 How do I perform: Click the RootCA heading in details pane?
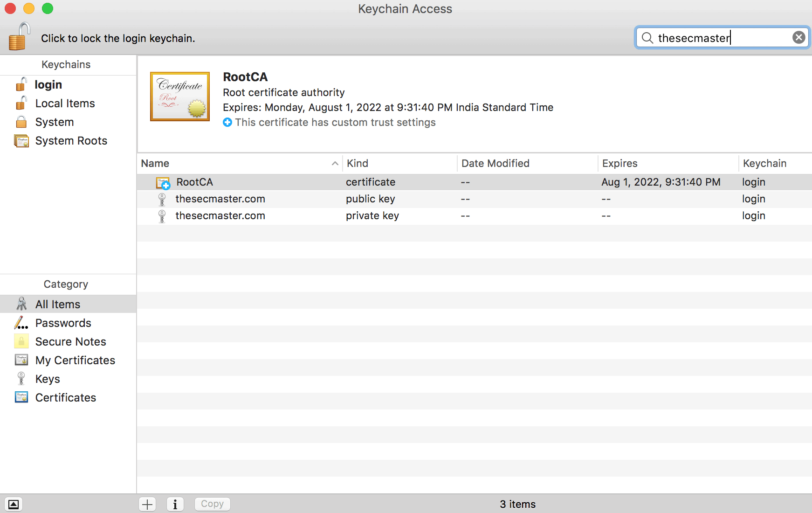point(245,77)
